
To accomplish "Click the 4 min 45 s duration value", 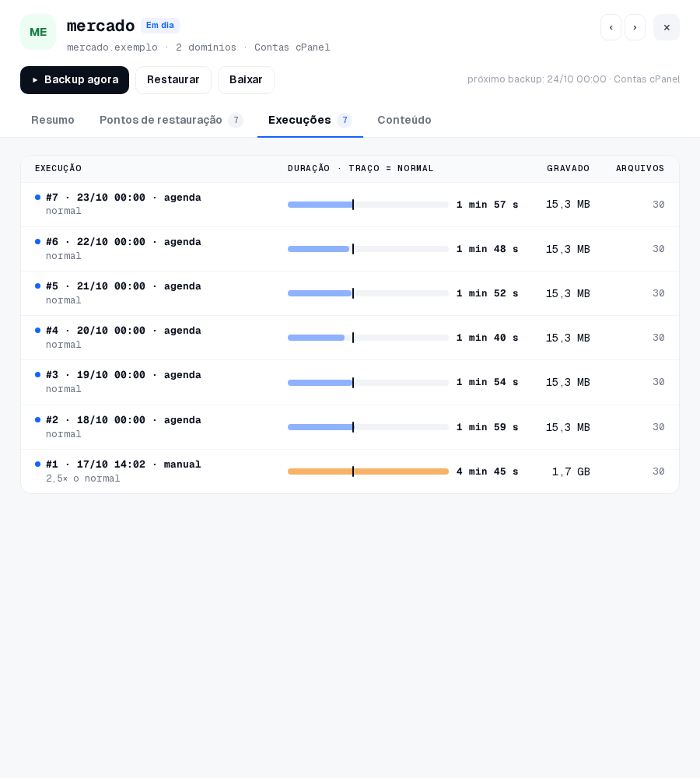I will click(487, 471).
